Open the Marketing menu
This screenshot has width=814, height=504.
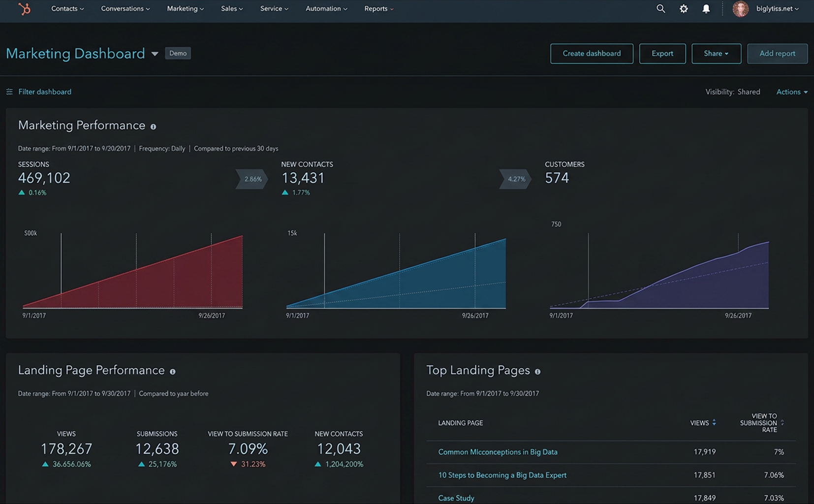185,9
